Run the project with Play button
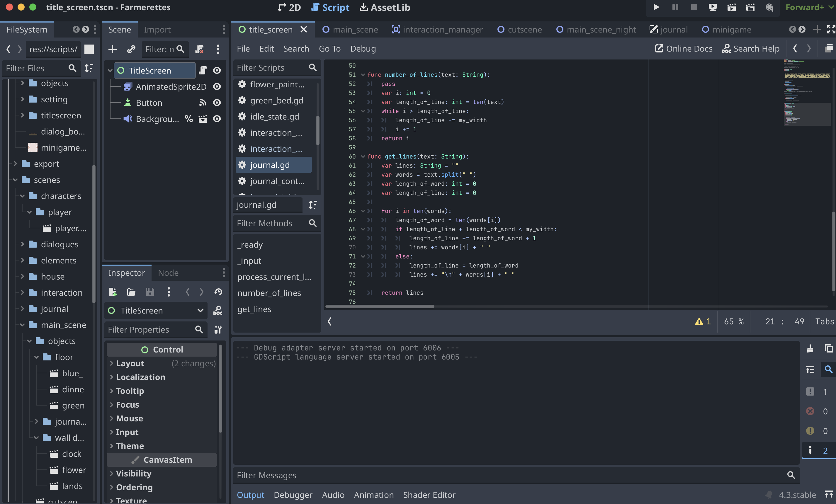 (x=656, y=7)
